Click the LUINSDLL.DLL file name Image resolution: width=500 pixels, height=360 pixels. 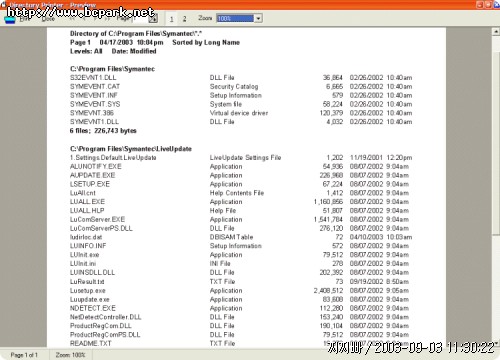tap(92, 272)
